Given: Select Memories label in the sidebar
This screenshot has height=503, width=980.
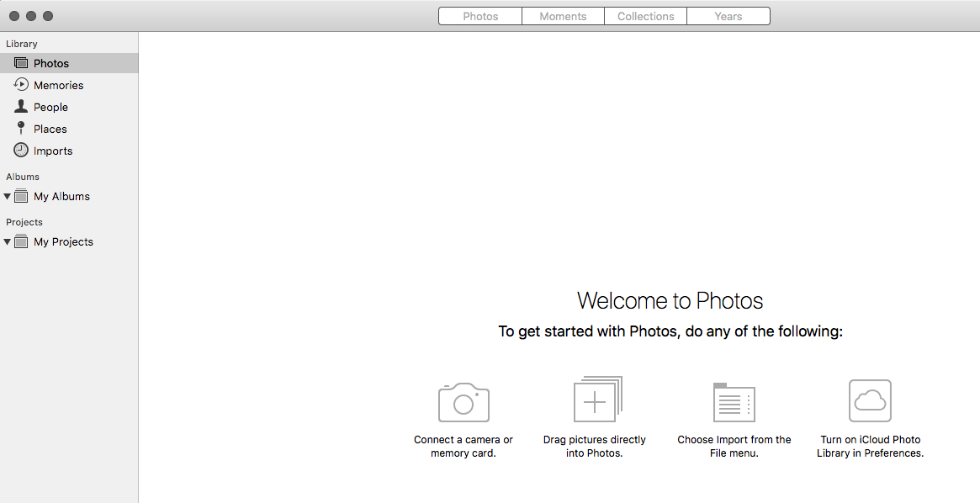Looking at the screenshot, I should click(59, 85).
